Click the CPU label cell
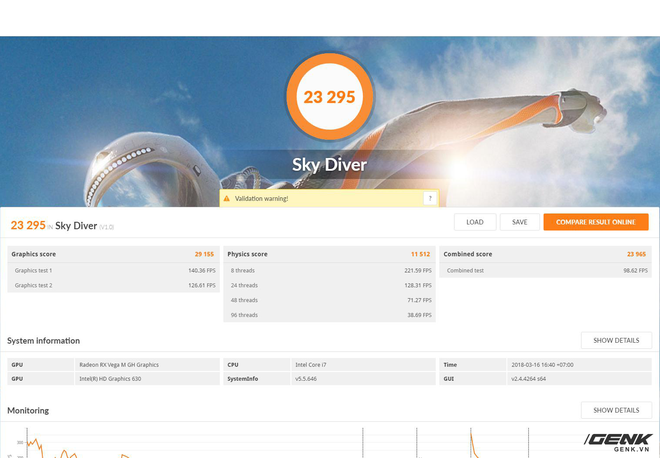660x458 pixels. click(256, 365)
